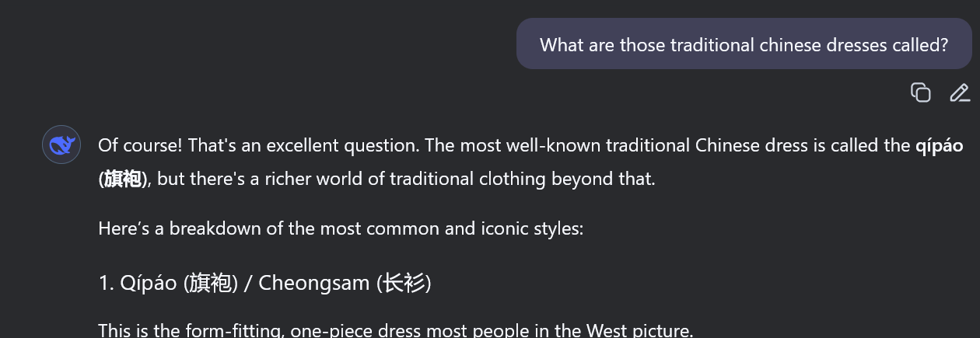
Task: Click the DeepSeek whale avatar icon
Action: [x=61, y=145]
